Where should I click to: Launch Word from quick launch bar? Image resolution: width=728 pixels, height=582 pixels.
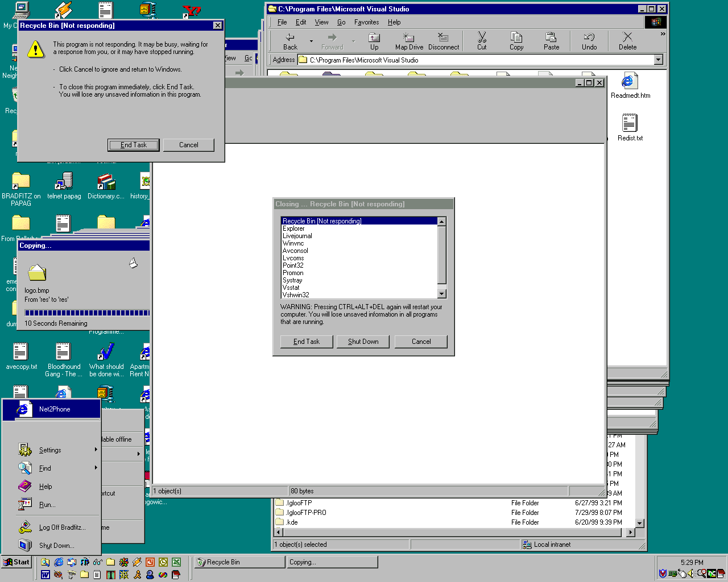click(45, 575)
